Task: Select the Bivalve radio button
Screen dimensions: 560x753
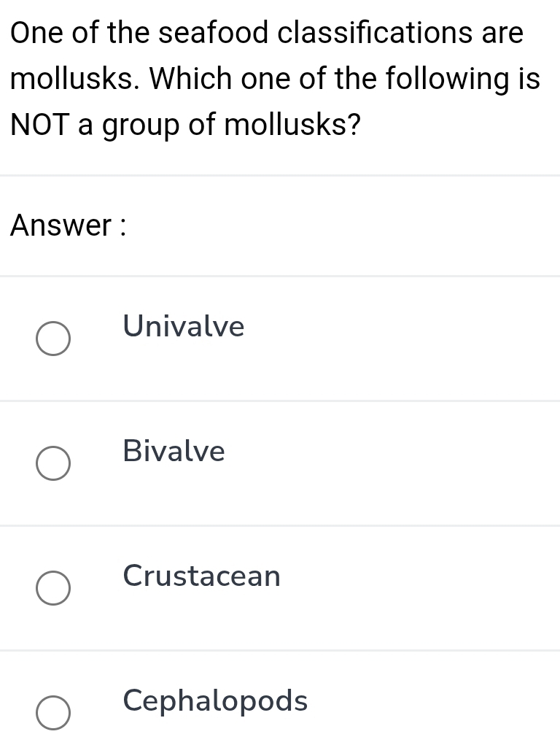Action: click(53, 463)
